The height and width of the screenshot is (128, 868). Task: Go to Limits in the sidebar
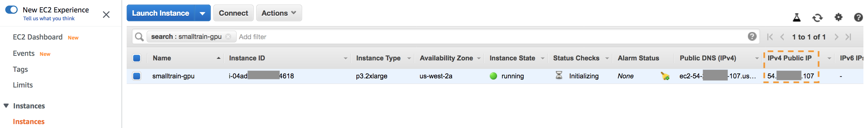pos(23,85)
